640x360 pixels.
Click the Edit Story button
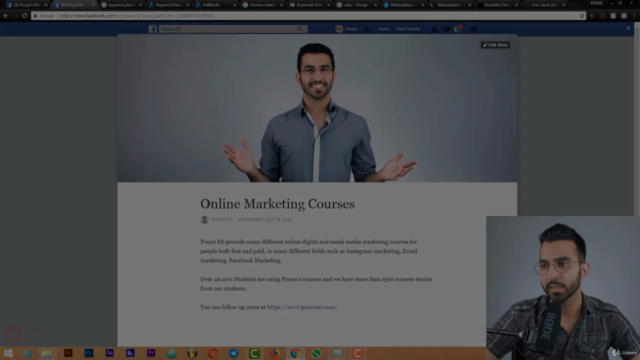495,45
